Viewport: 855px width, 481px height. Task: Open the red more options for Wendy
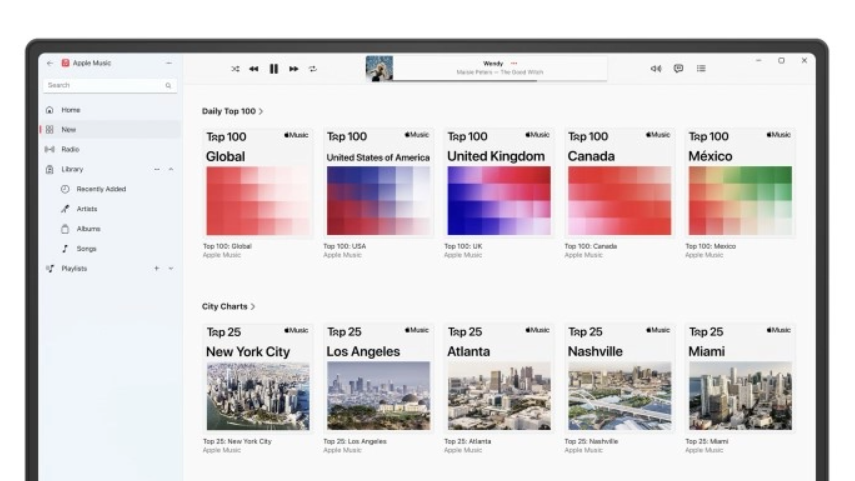(x=514, y=63)
